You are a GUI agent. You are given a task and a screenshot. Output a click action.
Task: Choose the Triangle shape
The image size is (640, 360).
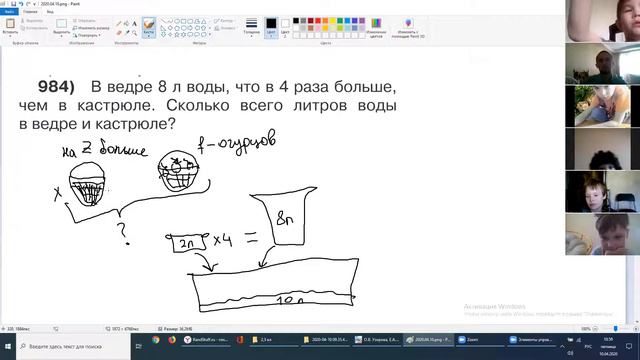click(204, 21)
